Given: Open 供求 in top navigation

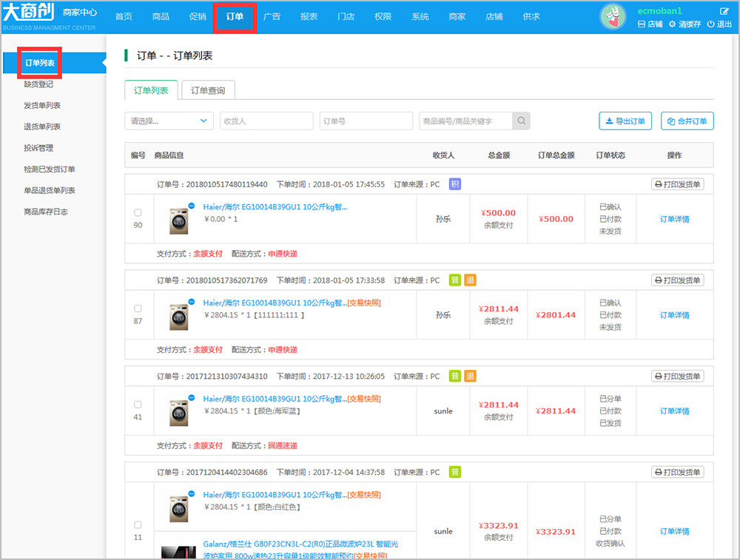Looking at the screenshot, I should tap(531, 16).
